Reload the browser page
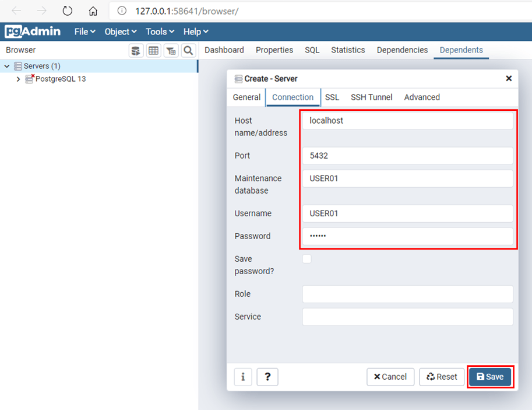Viewport: 532px width, 410px height. 68,11
